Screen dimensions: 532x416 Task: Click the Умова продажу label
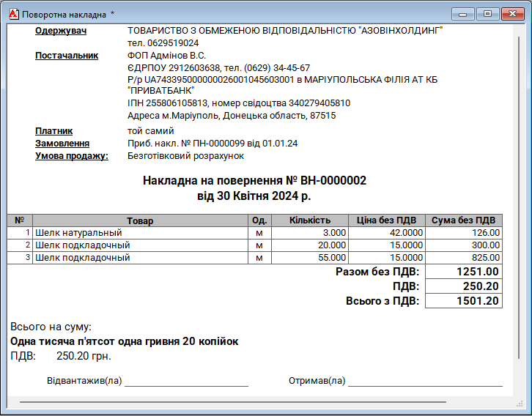click(x=71, y=156)
